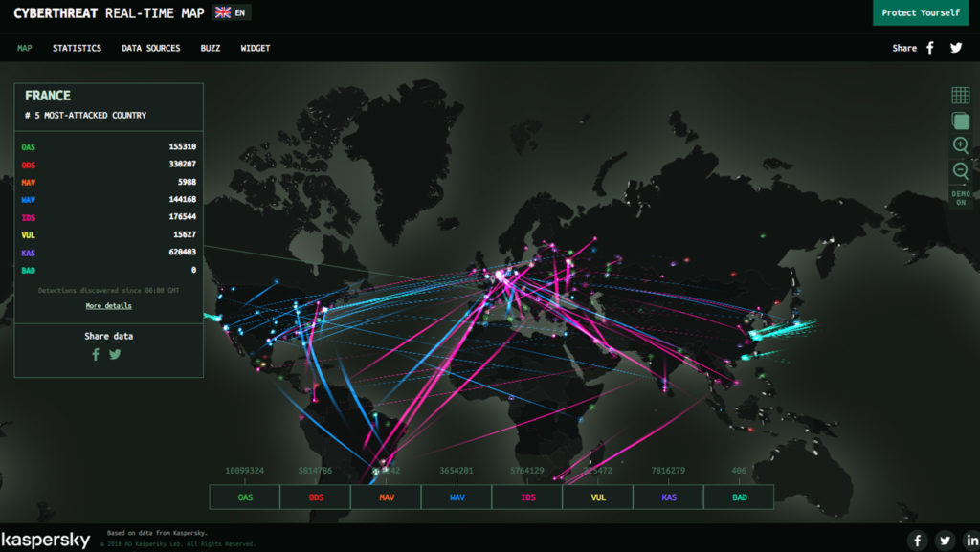Click the Kaspersky logo
Viewport: 980px width, 552px height.
[46, 540]
